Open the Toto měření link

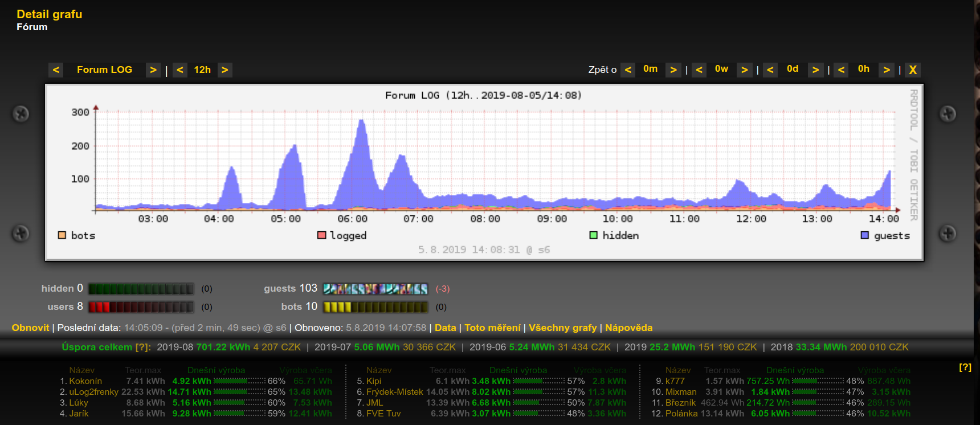tap(492, 328)
